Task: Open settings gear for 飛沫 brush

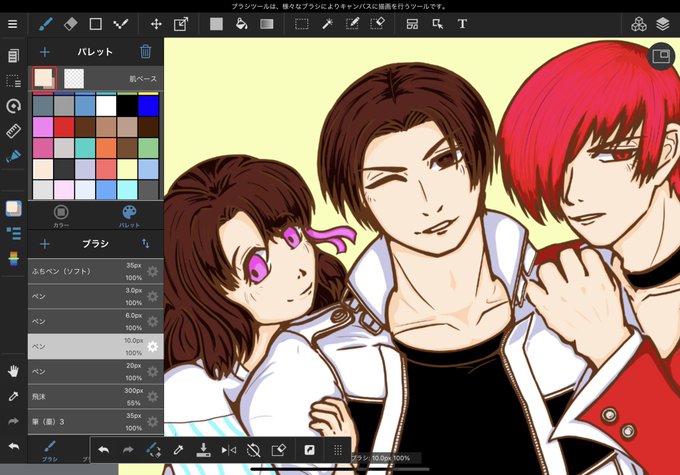Action: [152, 396]
